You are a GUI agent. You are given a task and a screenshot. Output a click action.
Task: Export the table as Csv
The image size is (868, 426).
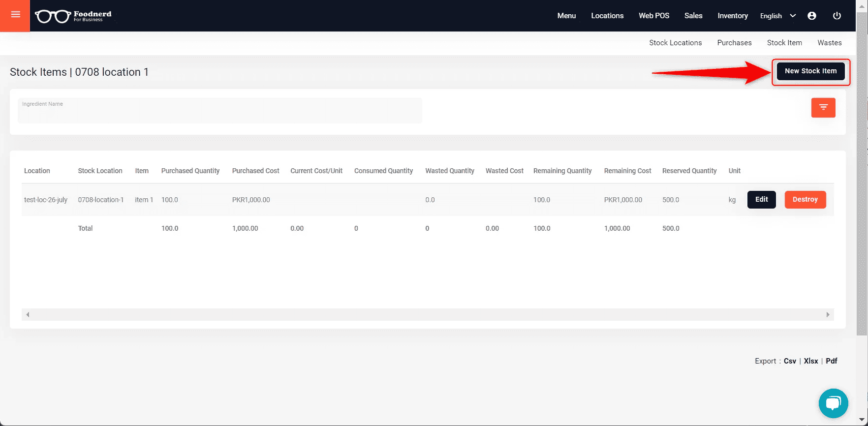(790, 361)
